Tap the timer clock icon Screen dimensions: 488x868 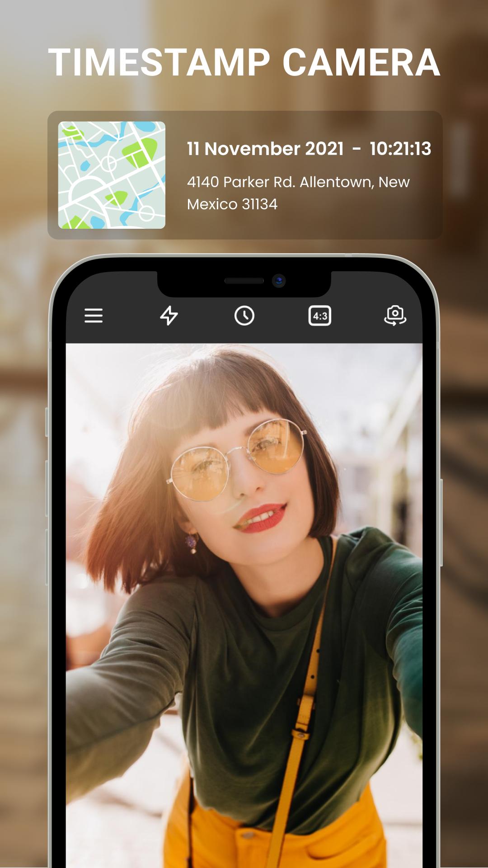point(244,316)
